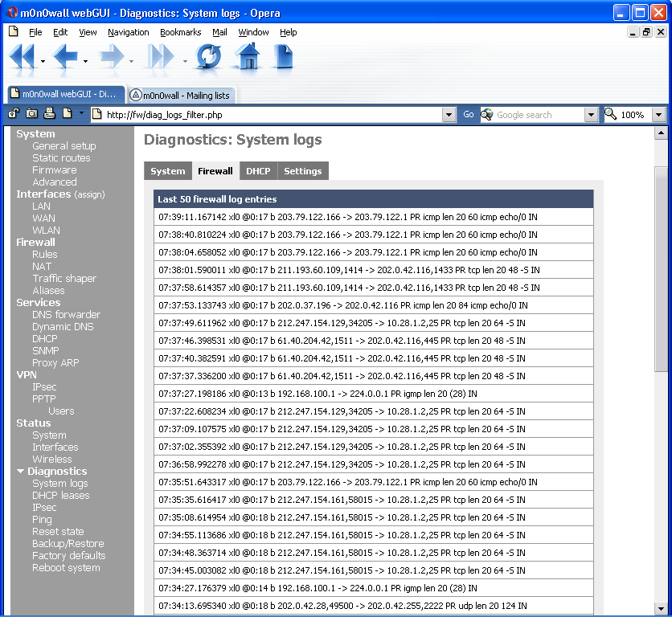Image resolution: width=672 pixels, height=617 pixels.
Task: Click the document icon left of the File menu
Action: [12, 32]
